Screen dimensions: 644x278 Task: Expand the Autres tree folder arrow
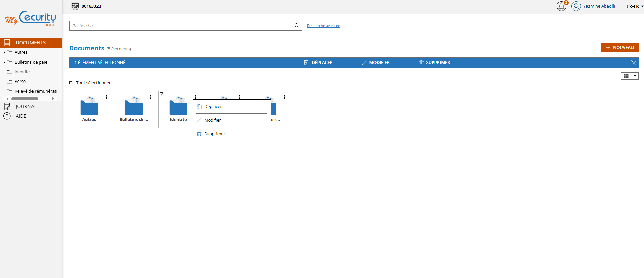pos(4,53)
